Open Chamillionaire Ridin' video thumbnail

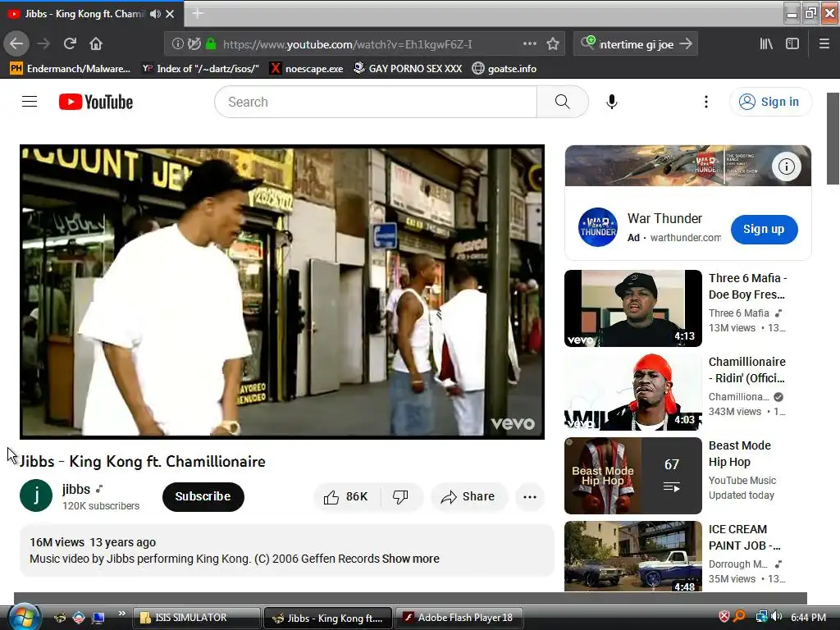[x=632, y=391]
